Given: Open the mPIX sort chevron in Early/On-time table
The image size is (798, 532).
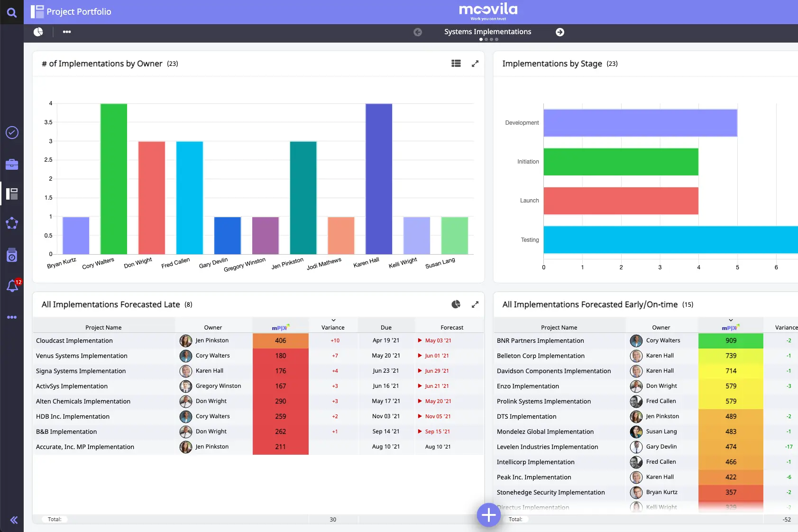Looking at the screenshot, I should (731, 320).
